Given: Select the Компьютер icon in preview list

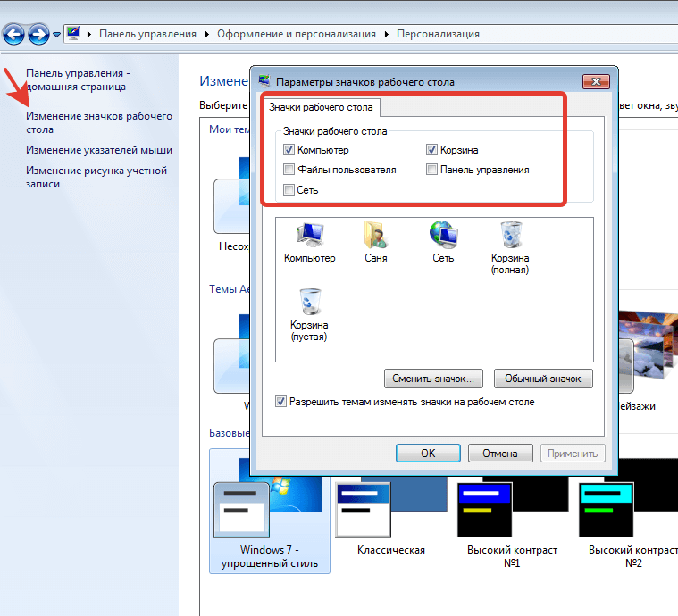Looking at the screenshot, I should pos(309,242).
